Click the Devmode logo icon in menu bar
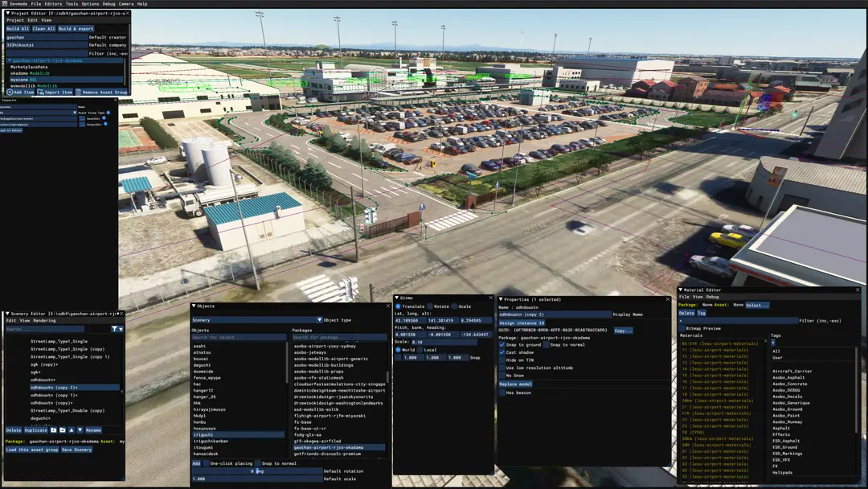868x489 pixels. [5, 3]
